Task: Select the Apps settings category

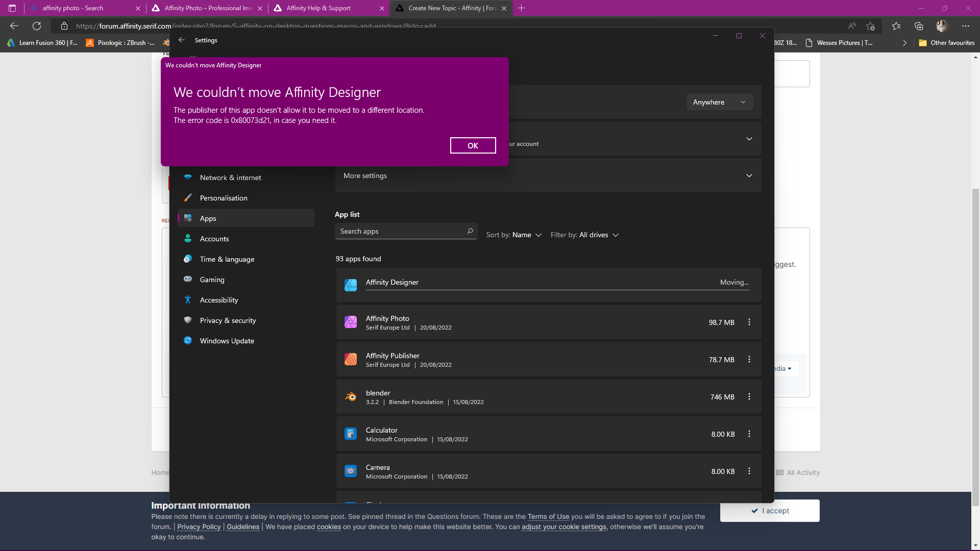Action: click(246, 218)
